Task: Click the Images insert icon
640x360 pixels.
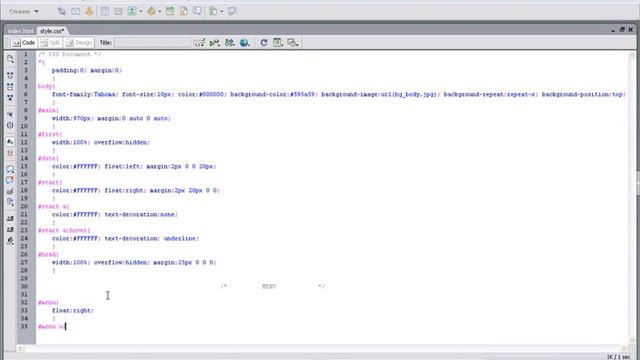Action: point(132,11)
